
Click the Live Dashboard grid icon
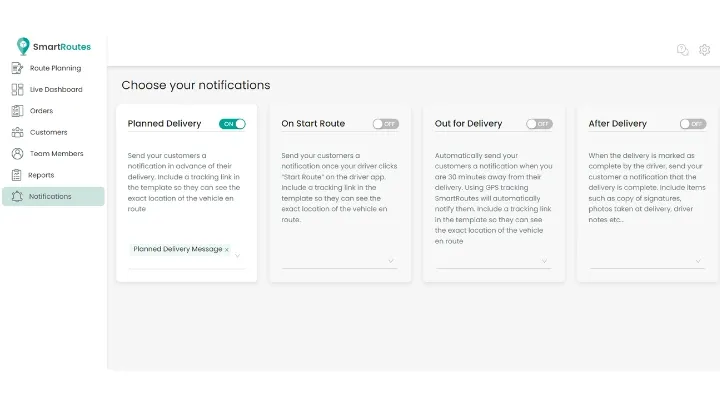click(x=17, y=90)
